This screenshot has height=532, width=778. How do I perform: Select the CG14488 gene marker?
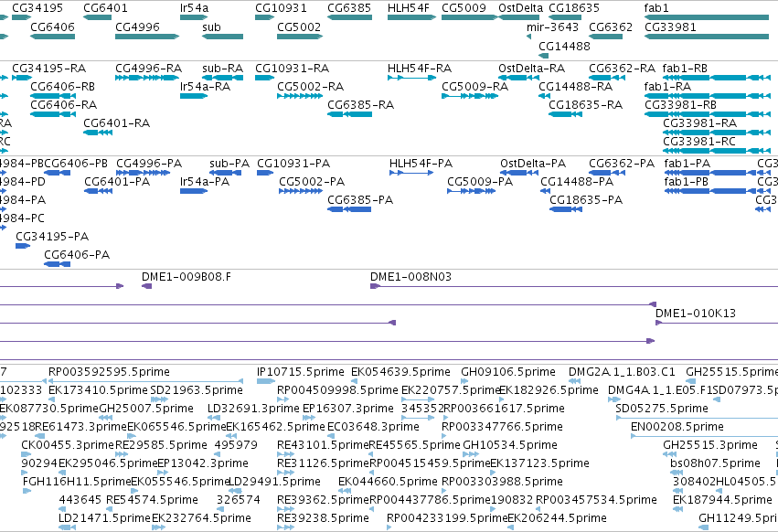click(x=543, y=56)
